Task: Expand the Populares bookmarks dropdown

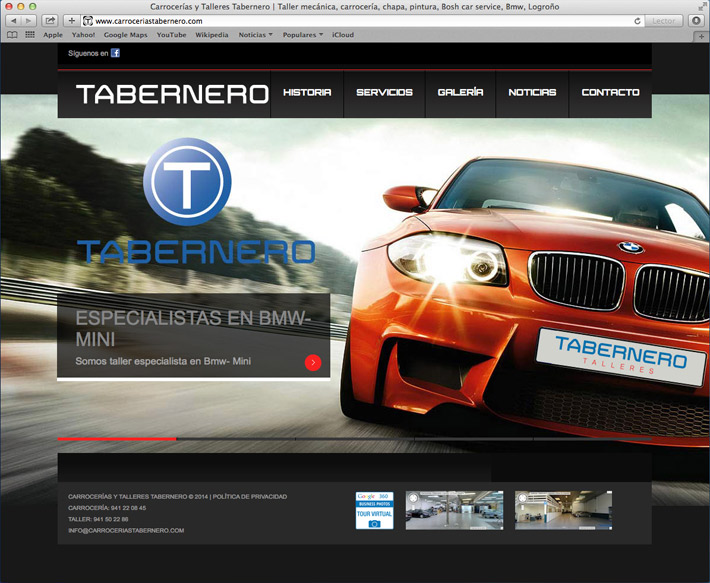Action: [x=303, y=35]
